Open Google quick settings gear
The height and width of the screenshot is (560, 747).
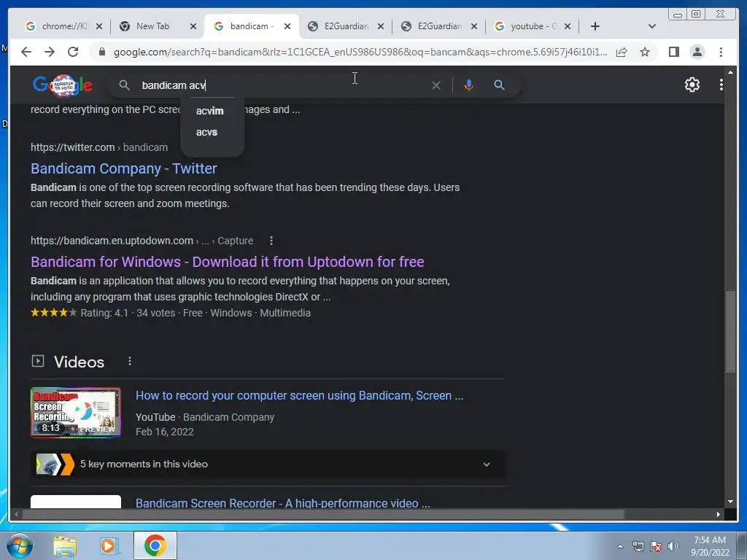(x=692, y=85)
